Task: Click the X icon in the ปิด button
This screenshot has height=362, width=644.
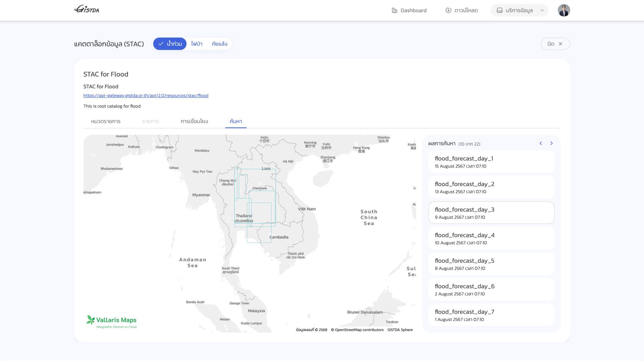Action: click(x=560, y=44)
